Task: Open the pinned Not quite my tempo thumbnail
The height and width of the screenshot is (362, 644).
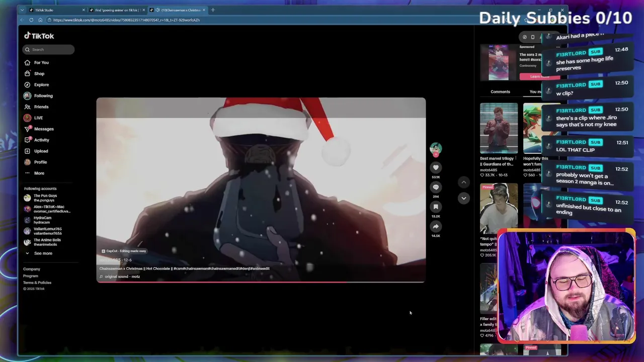Action: pos(499,208)
